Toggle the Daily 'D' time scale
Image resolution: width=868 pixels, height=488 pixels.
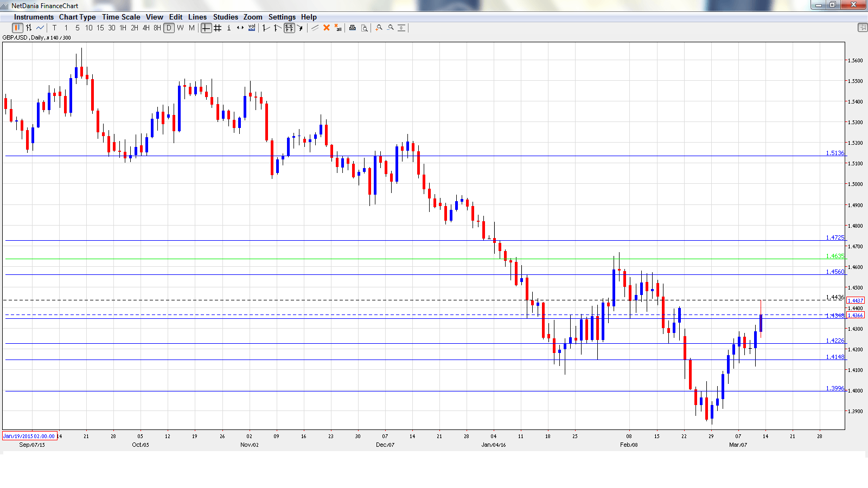tap(169, 28)
